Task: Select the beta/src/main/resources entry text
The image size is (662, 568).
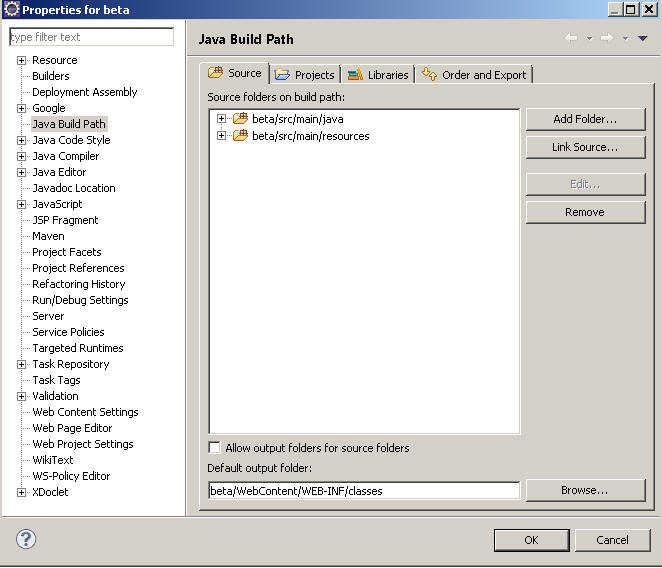Action: tap(311, 136)
